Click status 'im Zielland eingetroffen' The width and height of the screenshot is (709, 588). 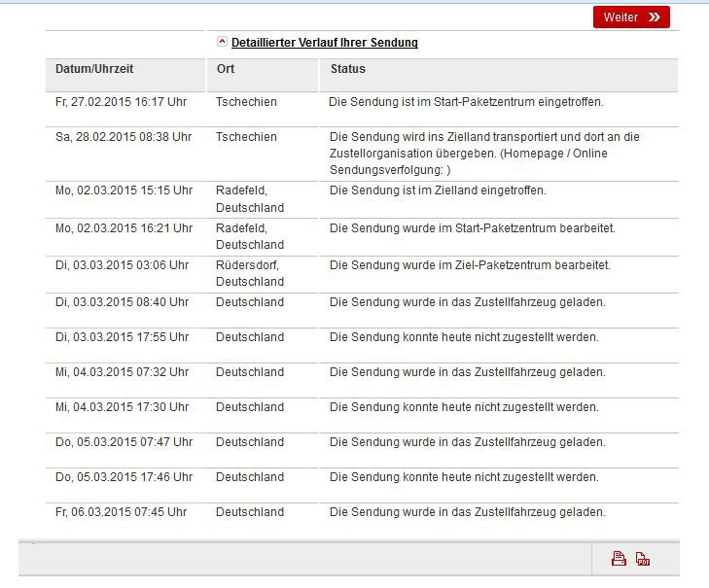coord(438,190)
